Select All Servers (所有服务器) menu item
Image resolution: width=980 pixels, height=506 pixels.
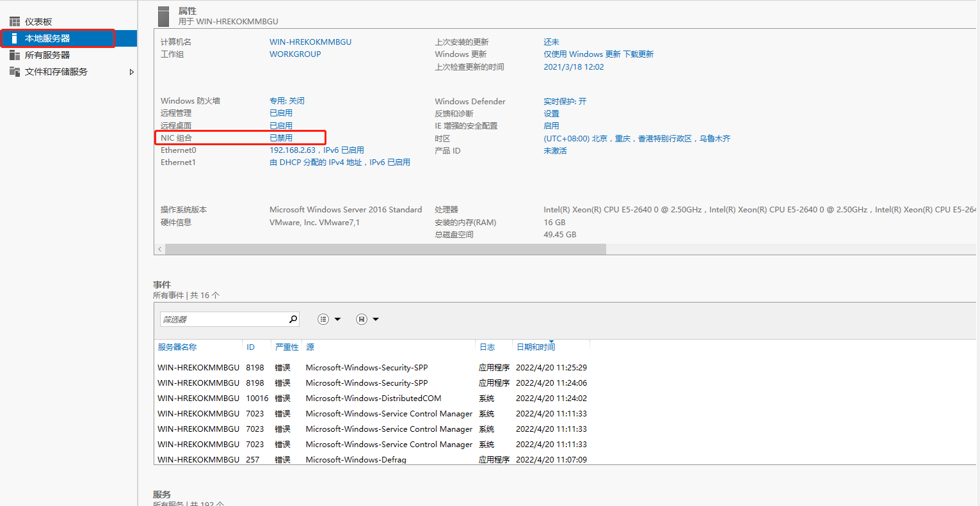click(x=47, y=55)
